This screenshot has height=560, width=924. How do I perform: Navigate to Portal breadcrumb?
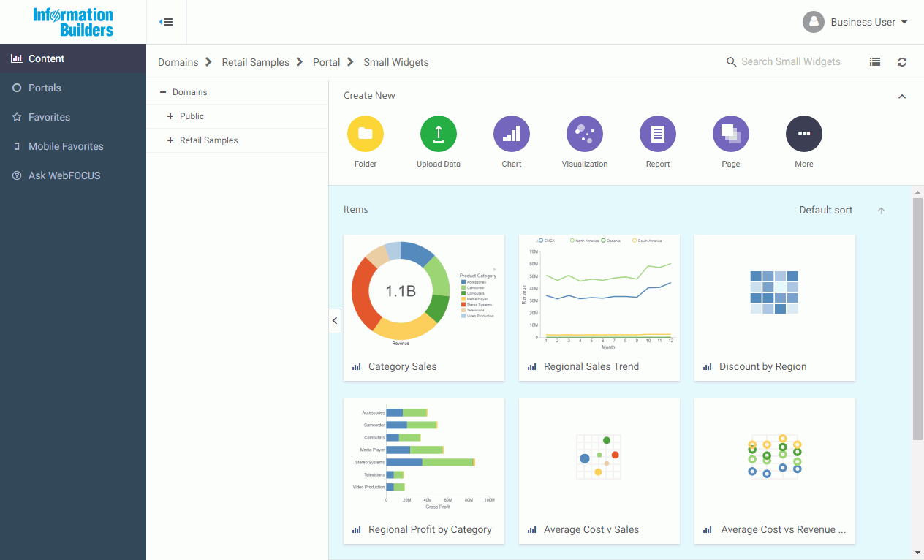(x=327, y=62)
